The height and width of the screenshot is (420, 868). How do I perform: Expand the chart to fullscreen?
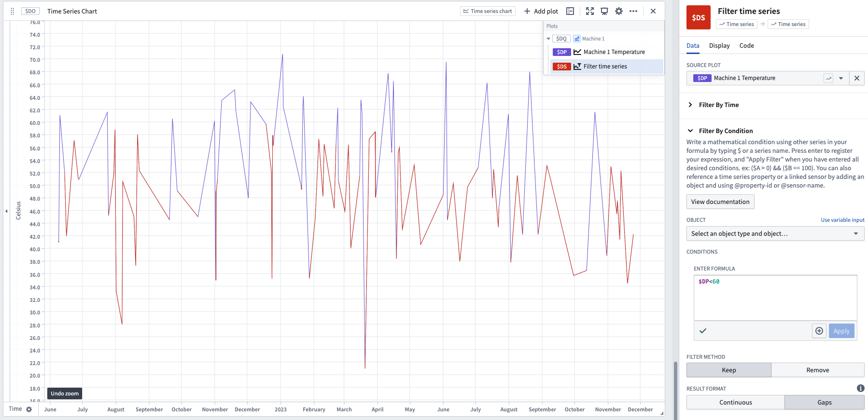click(590, 11)
